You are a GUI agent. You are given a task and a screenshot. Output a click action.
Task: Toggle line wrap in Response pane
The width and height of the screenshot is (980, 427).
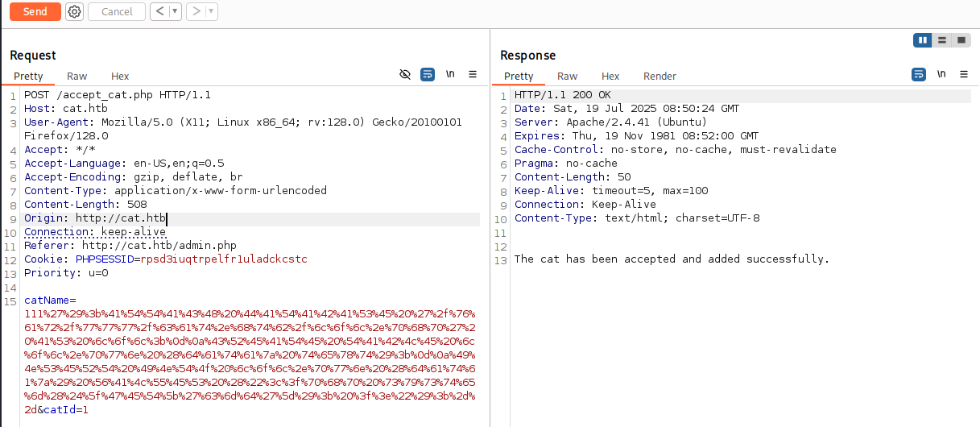[919, 74]
